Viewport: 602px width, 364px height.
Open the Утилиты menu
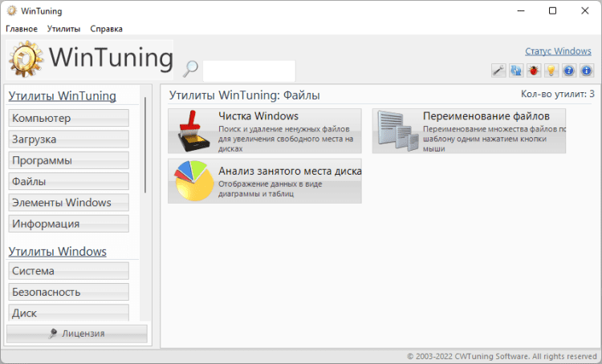63,29
